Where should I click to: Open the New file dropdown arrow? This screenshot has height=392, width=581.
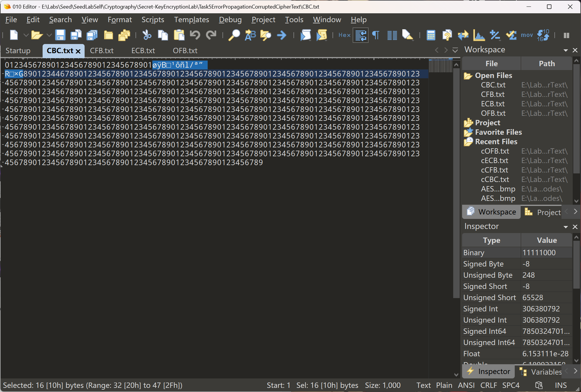[x=26, y=35]
